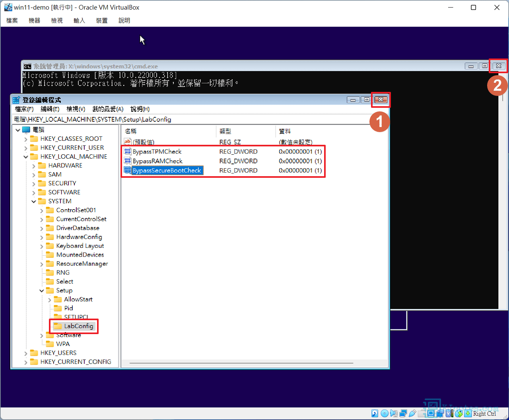Open the 我的最愛(A) menu
The width and height of the screenshot is (509, 420).
pos(108,109)
